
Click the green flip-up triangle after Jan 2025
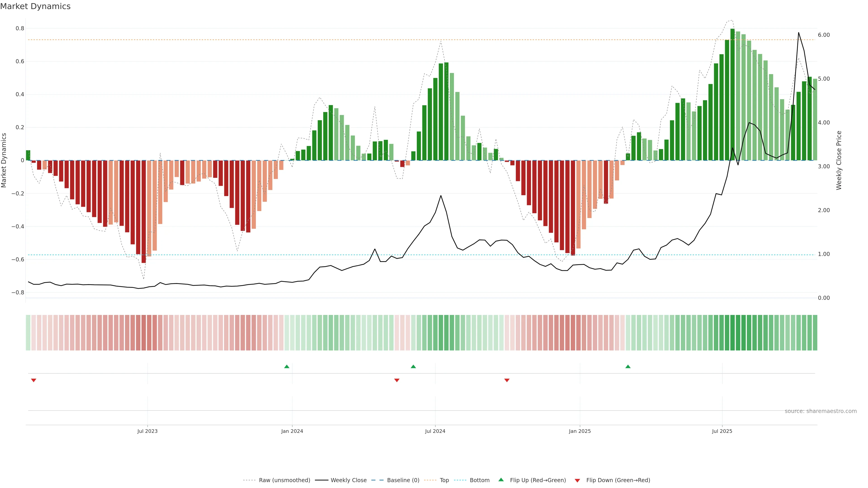(628, 366)
